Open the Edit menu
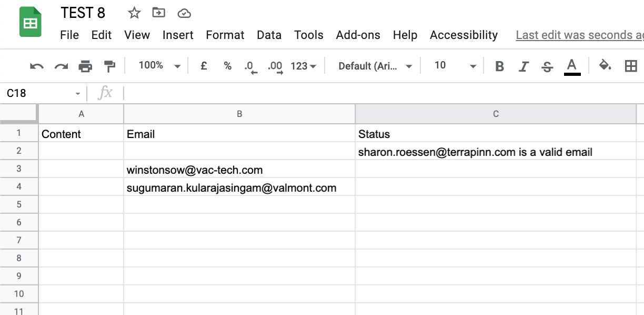Screen dimensions: 644x315 pos(102,35)
